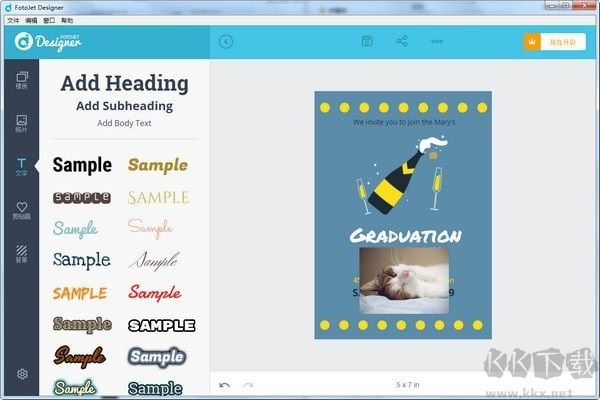Choose the red brush Sample style
This screenshot has height=400, width=600.
coord(155,293)
